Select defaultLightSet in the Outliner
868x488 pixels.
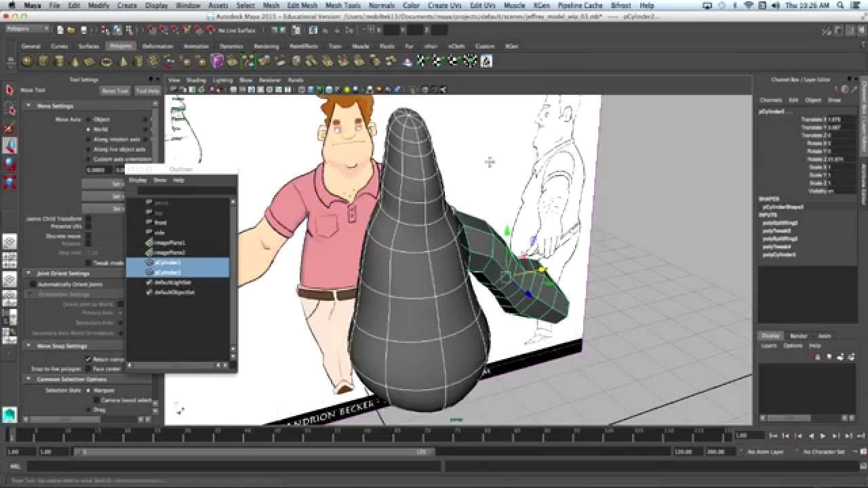[173, 282]
